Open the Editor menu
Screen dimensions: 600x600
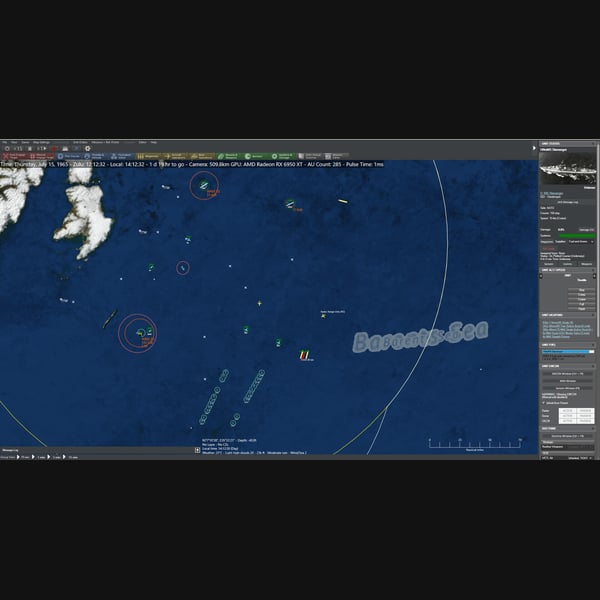tap(142, 142)
